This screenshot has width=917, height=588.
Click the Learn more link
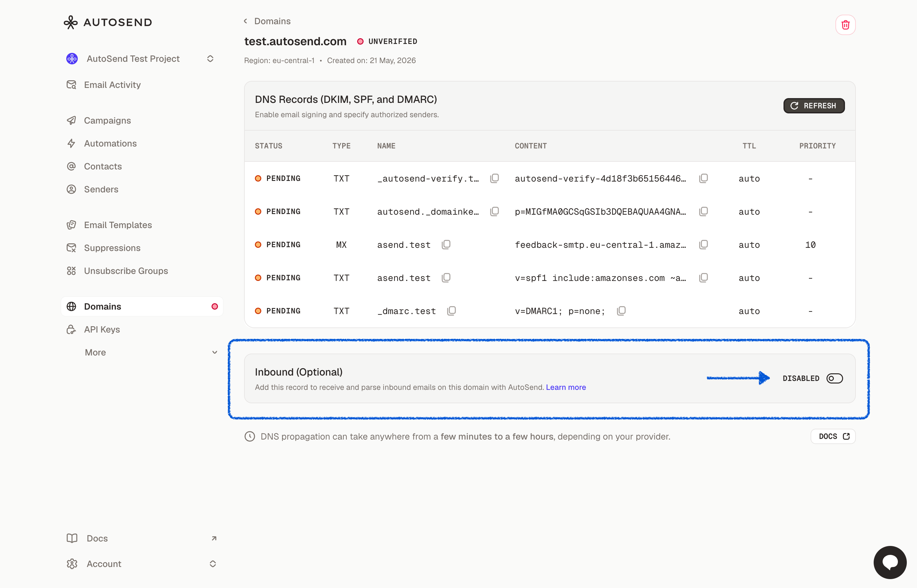[566, 387]
